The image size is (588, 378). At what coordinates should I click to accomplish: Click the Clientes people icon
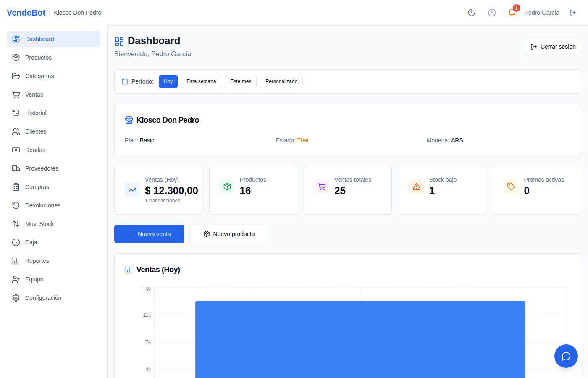click(16, 131)
